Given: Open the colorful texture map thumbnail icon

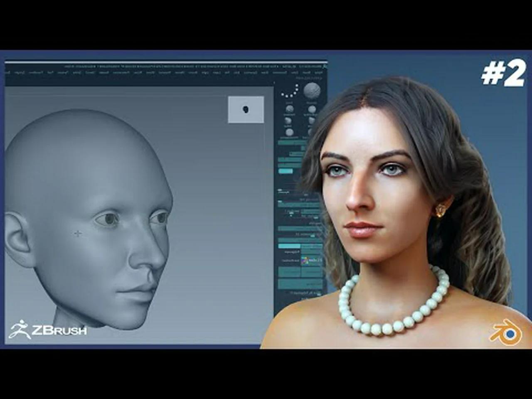Looking at the screenshot, I should click(305, 261).
